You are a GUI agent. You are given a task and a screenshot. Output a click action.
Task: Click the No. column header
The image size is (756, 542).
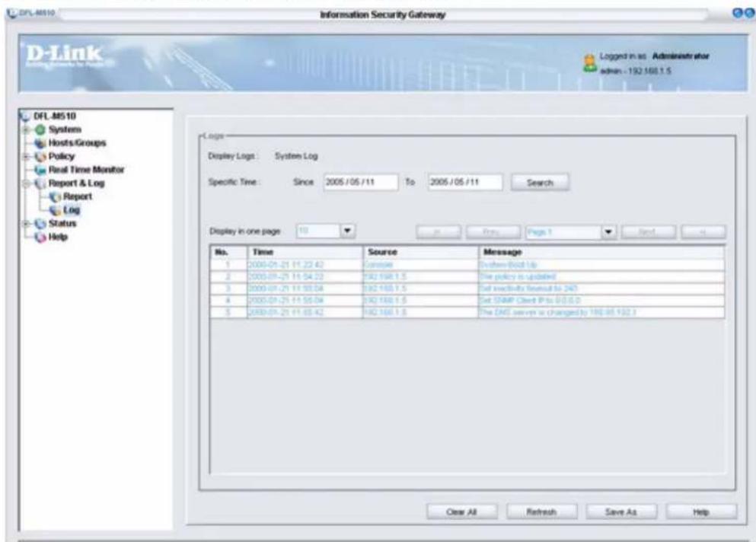tap(228, 252)
